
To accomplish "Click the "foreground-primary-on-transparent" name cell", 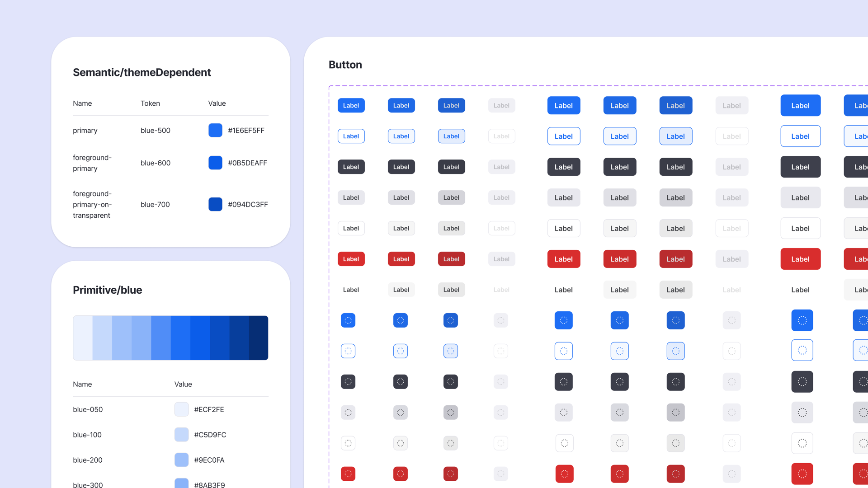I will click(92, 205).
